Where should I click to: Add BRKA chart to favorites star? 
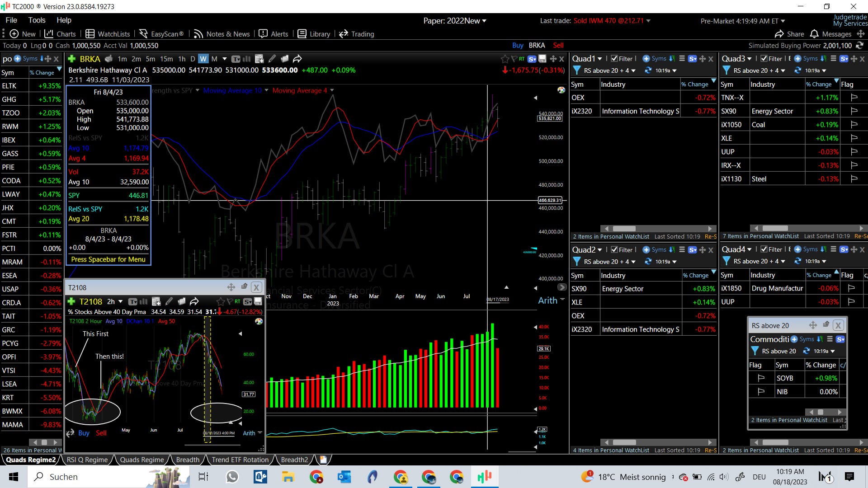(505, 59)
